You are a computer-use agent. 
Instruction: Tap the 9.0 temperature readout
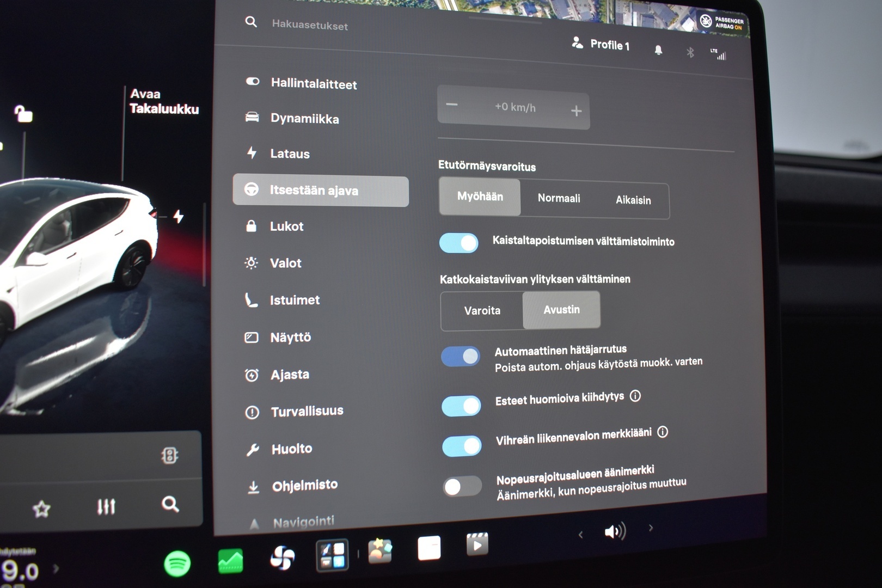pos(20,571)
